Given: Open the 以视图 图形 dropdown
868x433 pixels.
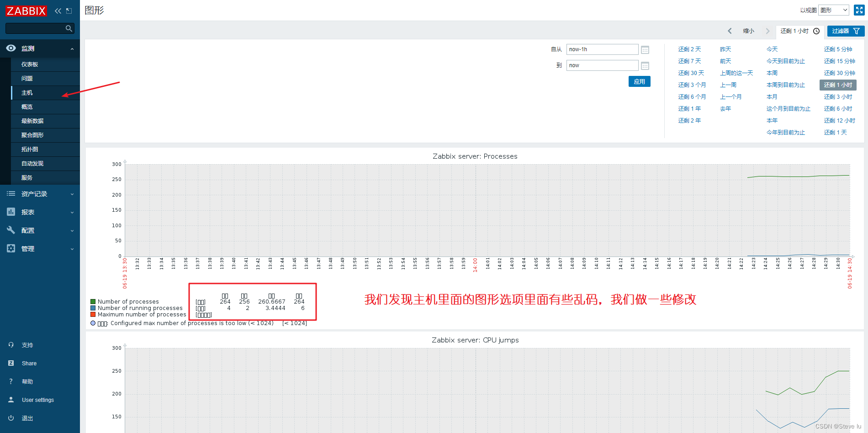Looking at the screenshot, I should click(834, 10).
